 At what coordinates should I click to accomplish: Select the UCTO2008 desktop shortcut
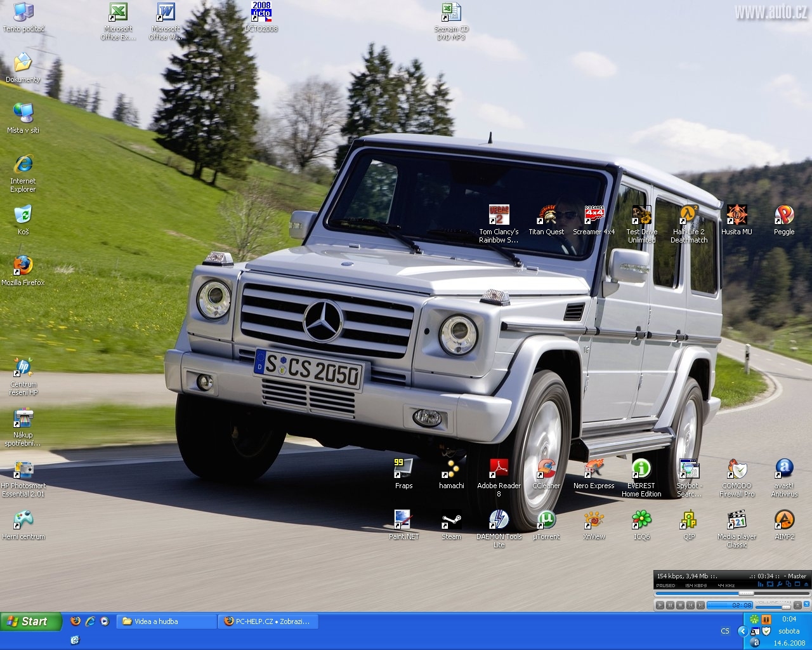[x=261, y=18]
